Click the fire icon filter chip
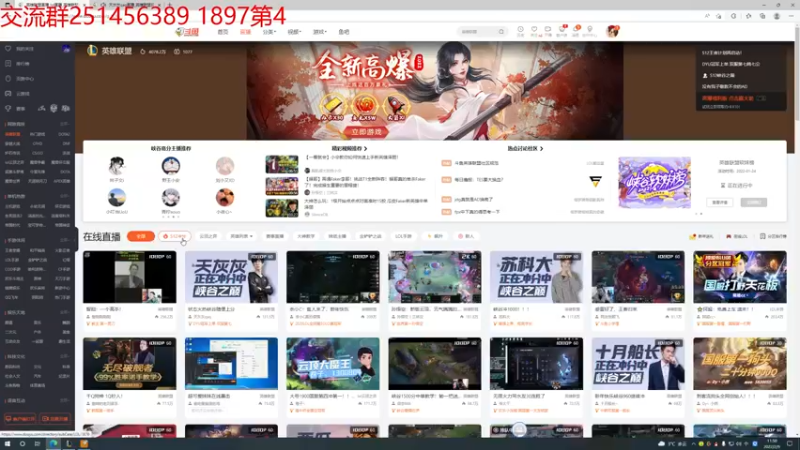 coord(174,236)
